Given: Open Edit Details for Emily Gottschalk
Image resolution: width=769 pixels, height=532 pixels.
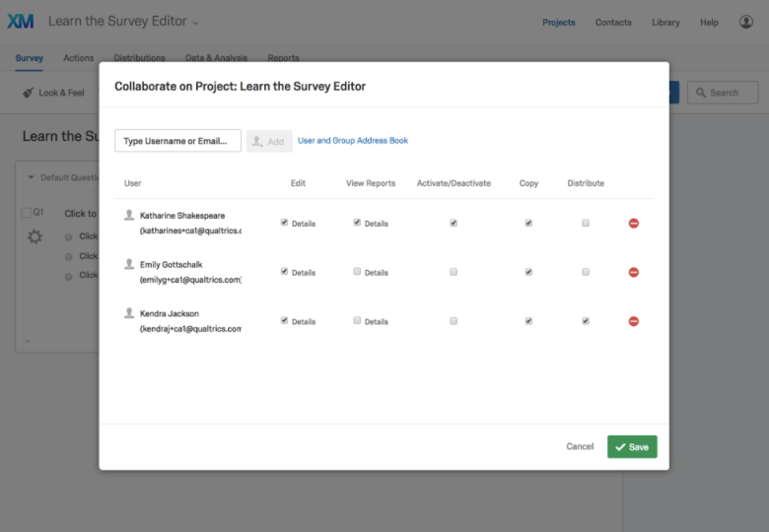Looking at the screenshot, I should (304, 273).
